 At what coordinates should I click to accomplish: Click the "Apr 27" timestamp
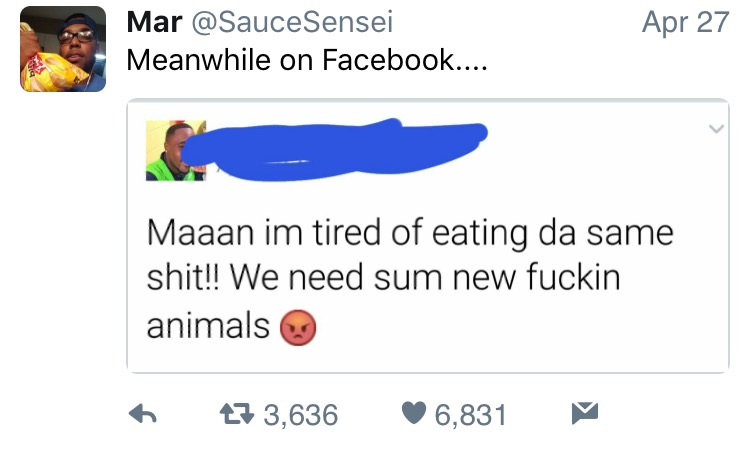coord(685,22)
